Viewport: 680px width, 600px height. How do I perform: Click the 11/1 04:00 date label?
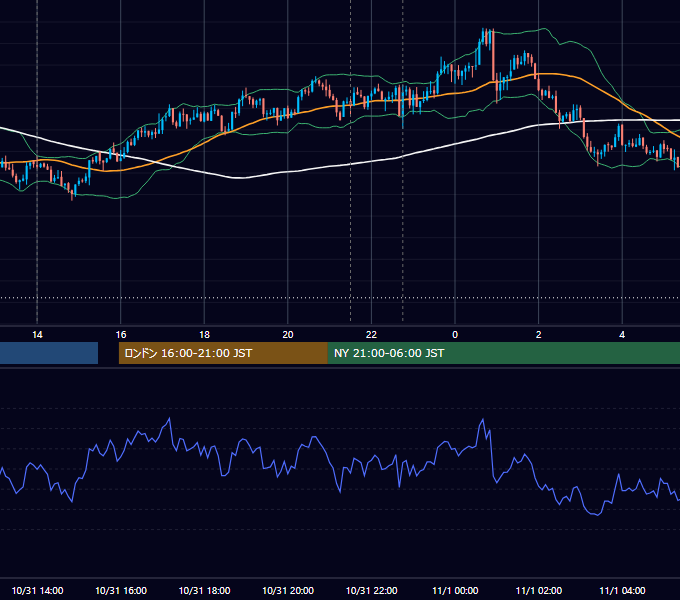click(622, 590)
